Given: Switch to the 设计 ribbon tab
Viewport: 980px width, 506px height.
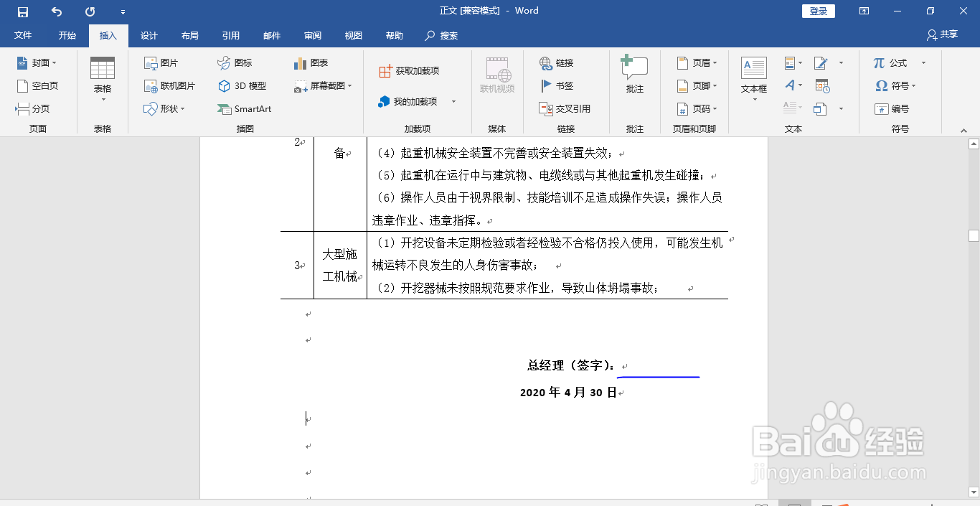Looking at the screenshot, I should tap(148, 35).
